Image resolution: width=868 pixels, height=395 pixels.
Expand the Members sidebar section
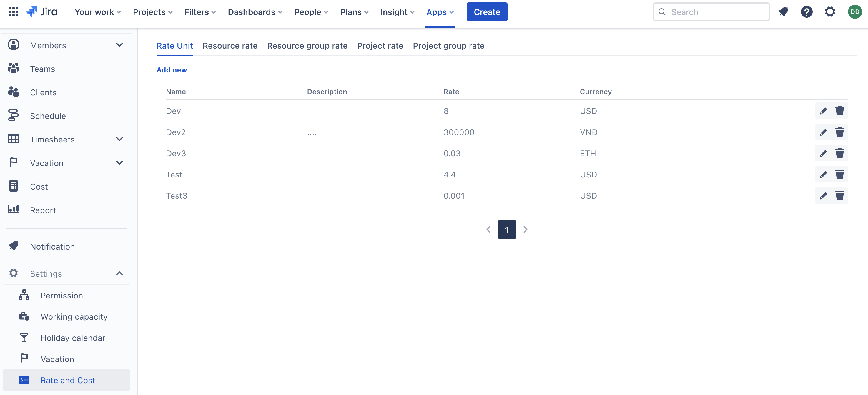(119, 45)
